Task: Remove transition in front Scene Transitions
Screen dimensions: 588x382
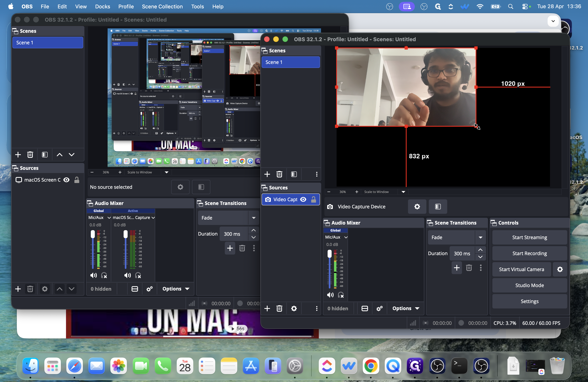Action: (x=469, y=268)
